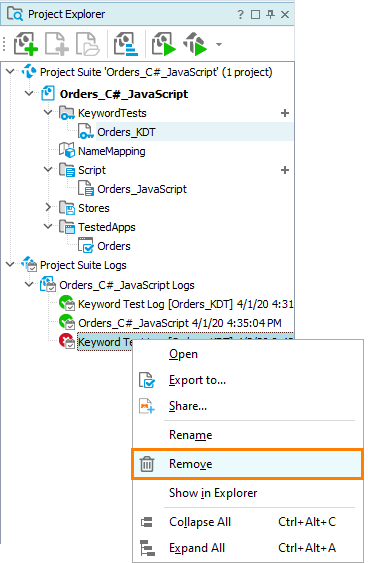Click the TestedApps folder icon

(x=67, y=227)
